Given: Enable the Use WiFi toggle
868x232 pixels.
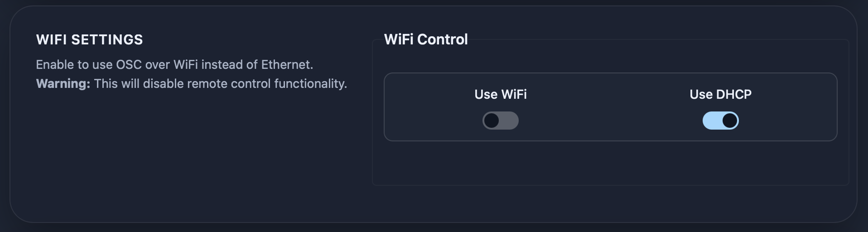Looking at the screenshot, I should tap(500, 121).
